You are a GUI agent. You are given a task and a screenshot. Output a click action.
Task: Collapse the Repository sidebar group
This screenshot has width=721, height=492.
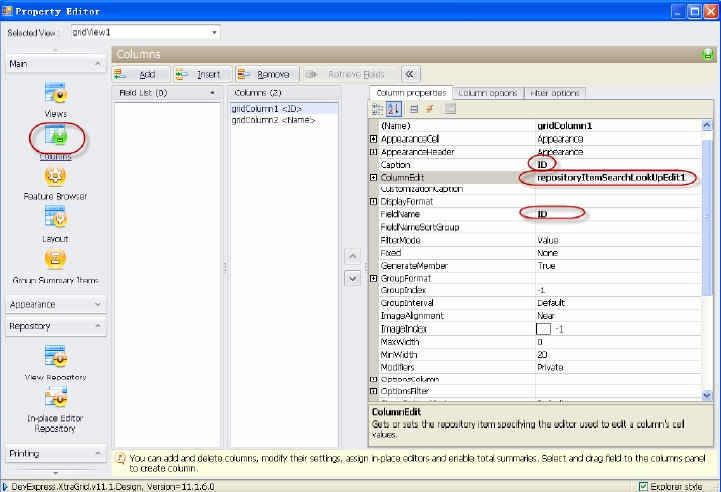[97, 326]
